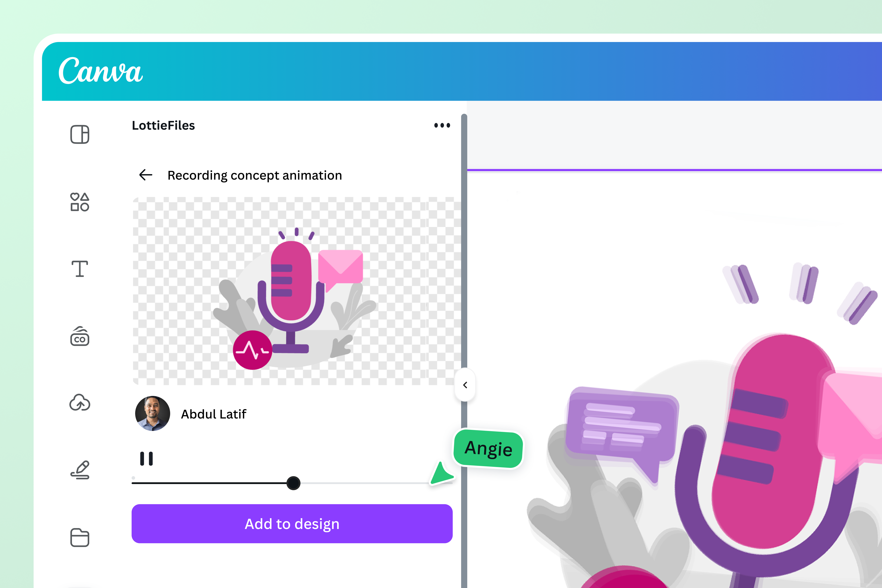Select the Draw tool
The width and height of the screenshot is (882, 588).
79,470
